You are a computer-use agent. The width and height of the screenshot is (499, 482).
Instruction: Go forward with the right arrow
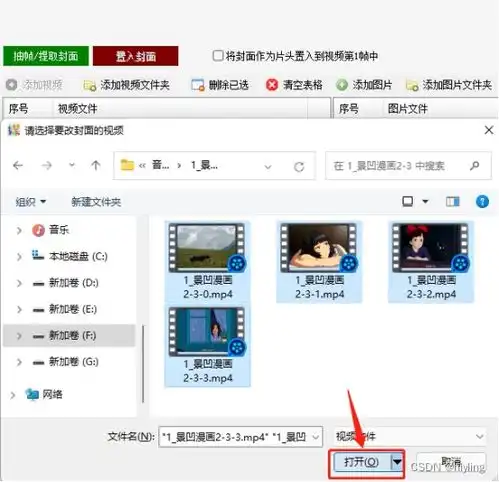coord(47,165)
